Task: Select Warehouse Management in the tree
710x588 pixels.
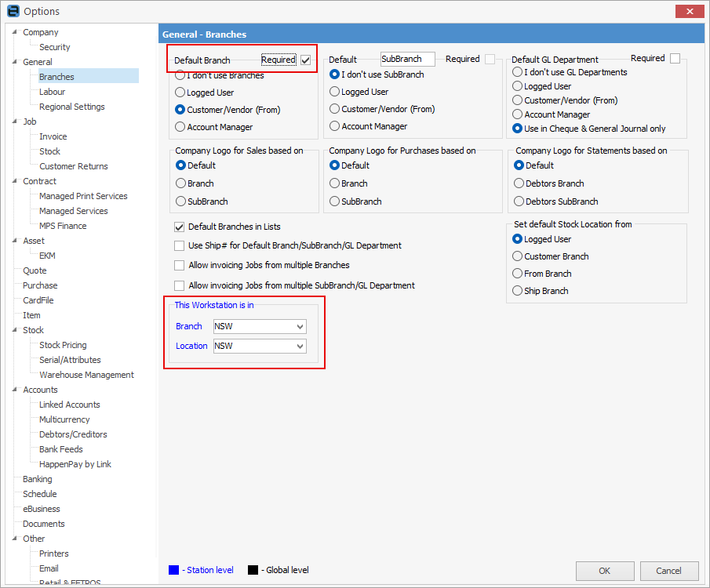Action: click(x=86, y=375)
